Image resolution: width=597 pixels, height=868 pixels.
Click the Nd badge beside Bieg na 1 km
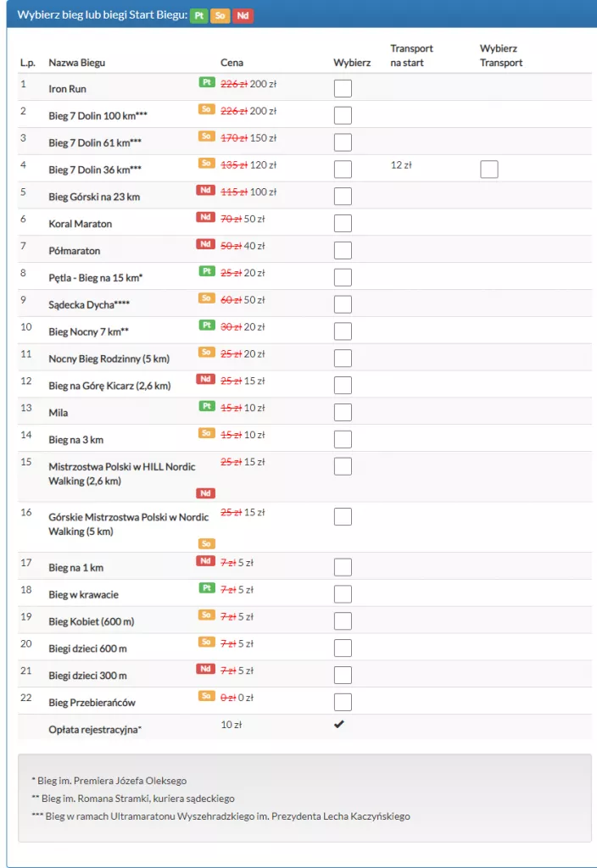pyautogui.click(x=205, y=560)
